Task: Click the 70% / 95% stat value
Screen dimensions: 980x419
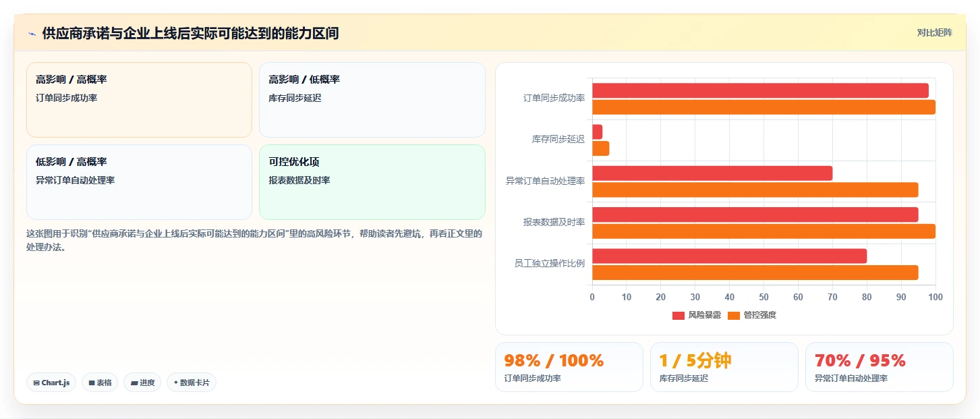Action: (860, 360)
